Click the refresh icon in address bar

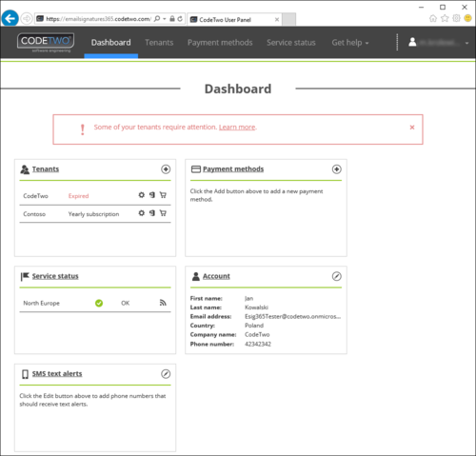coord(180,19)
